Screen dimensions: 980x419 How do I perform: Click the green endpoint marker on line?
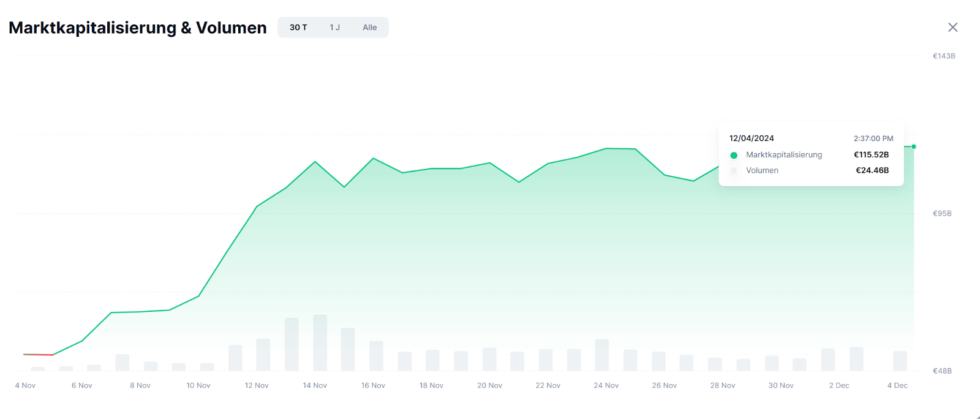point(914,146)
